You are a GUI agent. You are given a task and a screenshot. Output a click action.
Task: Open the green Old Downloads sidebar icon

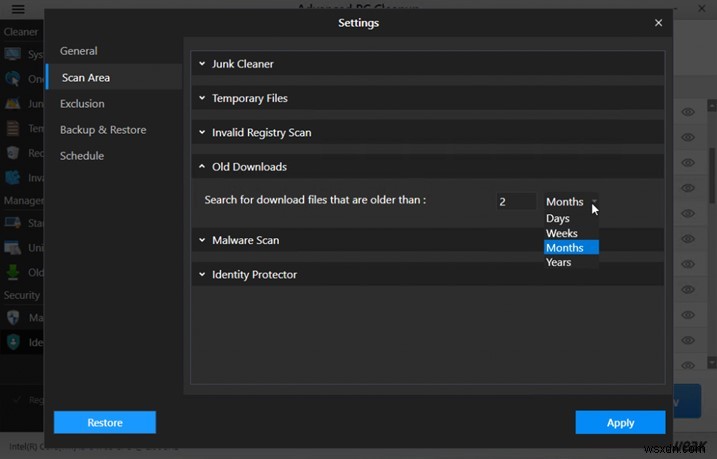click(x=13, y=271)
